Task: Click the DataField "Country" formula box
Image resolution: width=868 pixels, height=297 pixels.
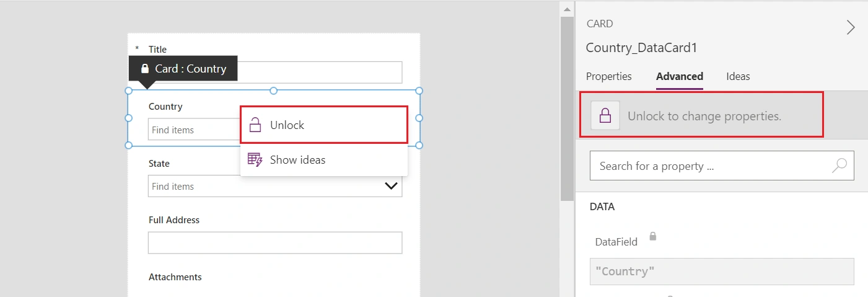Action: pos(722,272)
